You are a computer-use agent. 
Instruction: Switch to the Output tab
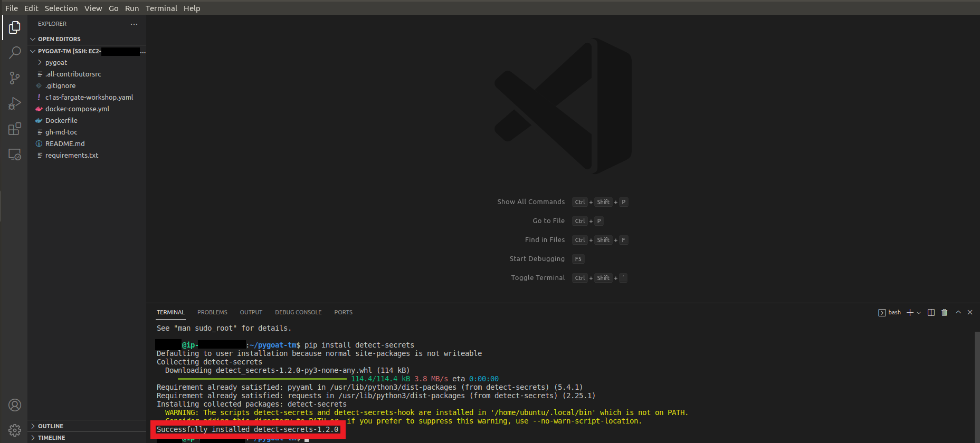coord(251,312)
